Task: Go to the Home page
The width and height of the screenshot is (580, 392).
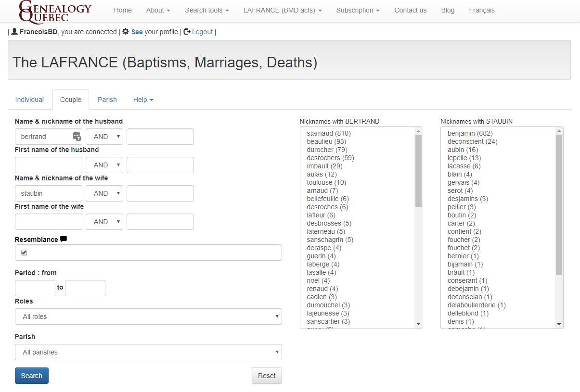Action: 123,10
